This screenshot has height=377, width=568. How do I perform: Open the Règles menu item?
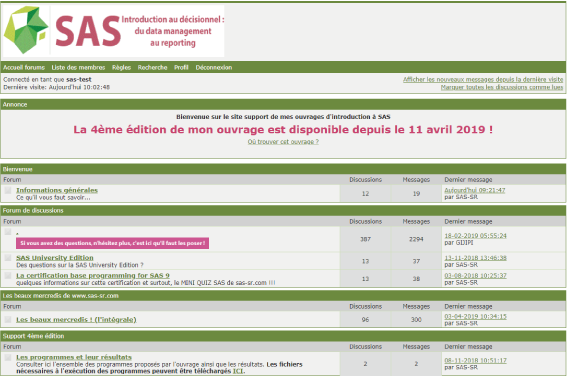point(121,67)
